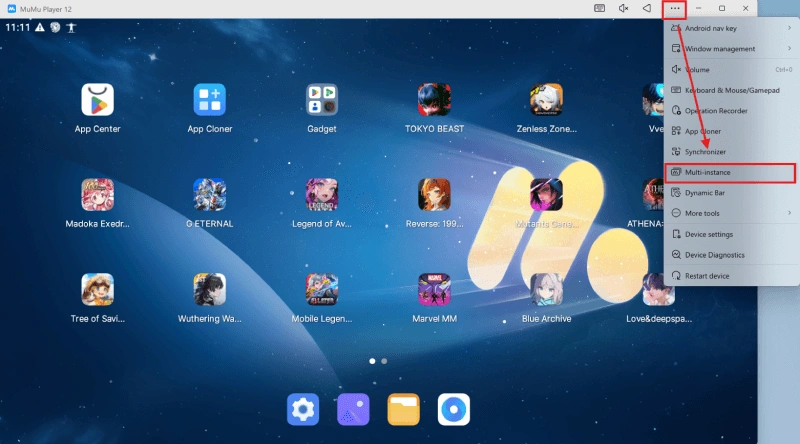
Task: Choose Restart device in menu
Action: 732,276
